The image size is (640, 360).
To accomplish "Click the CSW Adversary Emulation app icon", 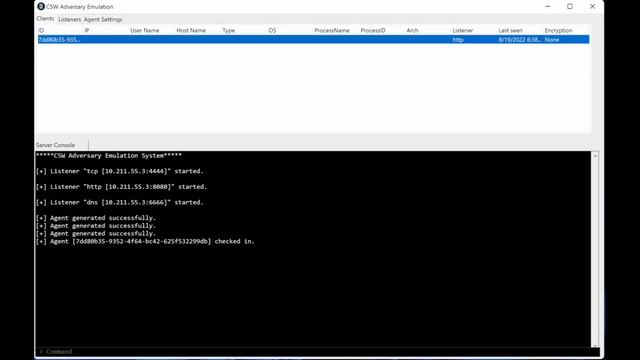I will click(x=41, y=7).
